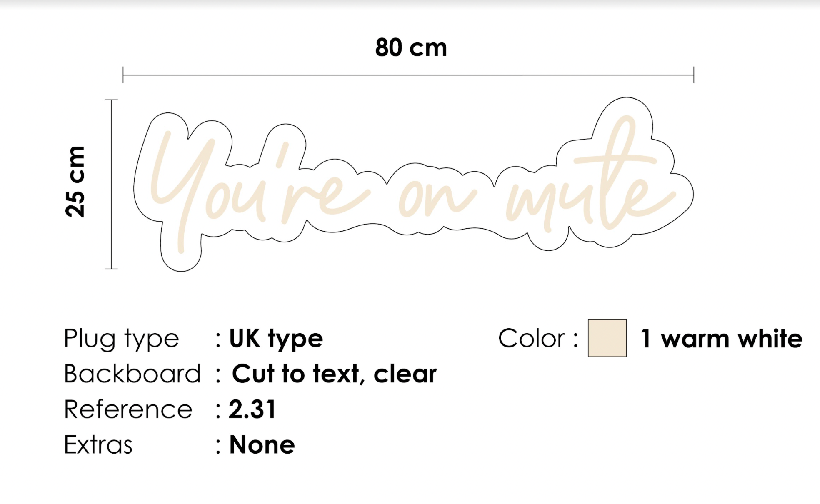Click the vertical height dimension line

111,185
